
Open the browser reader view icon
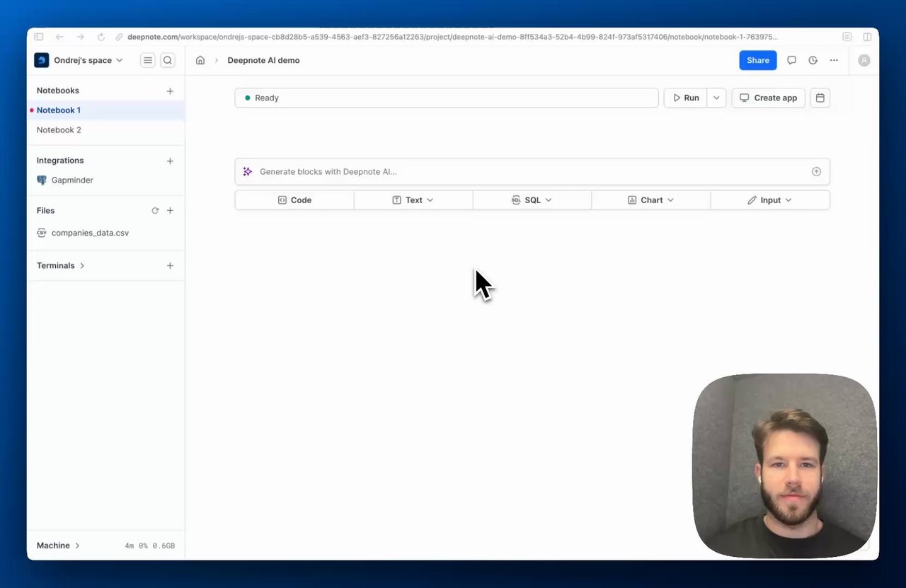point(847,37)
